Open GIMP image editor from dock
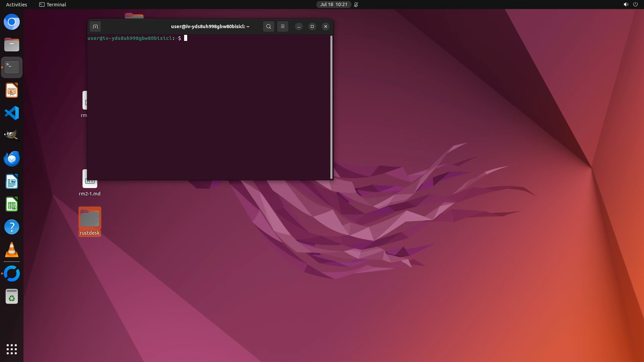Viewport: 644px width, 362px height. point(12,136)
